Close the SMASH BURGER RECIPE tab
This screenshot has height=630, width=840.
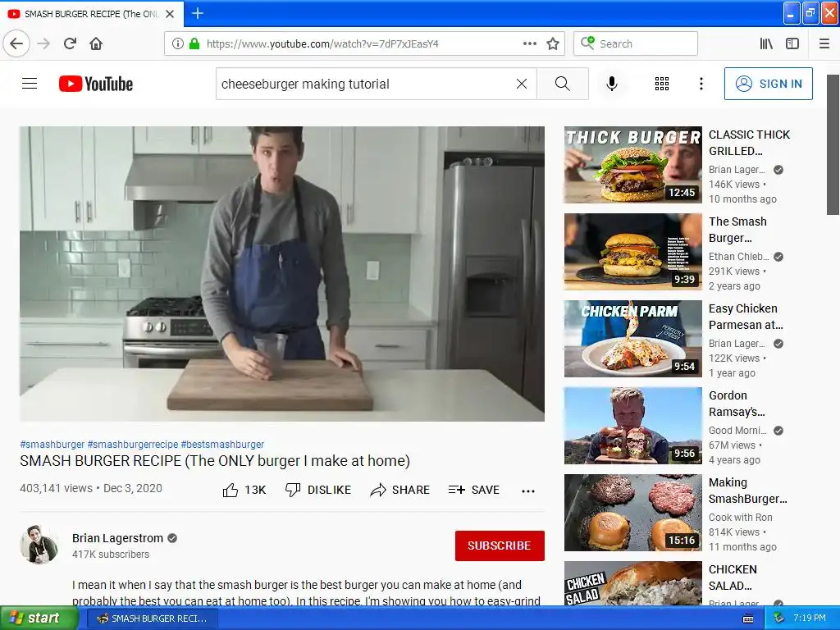pos(170,14)
